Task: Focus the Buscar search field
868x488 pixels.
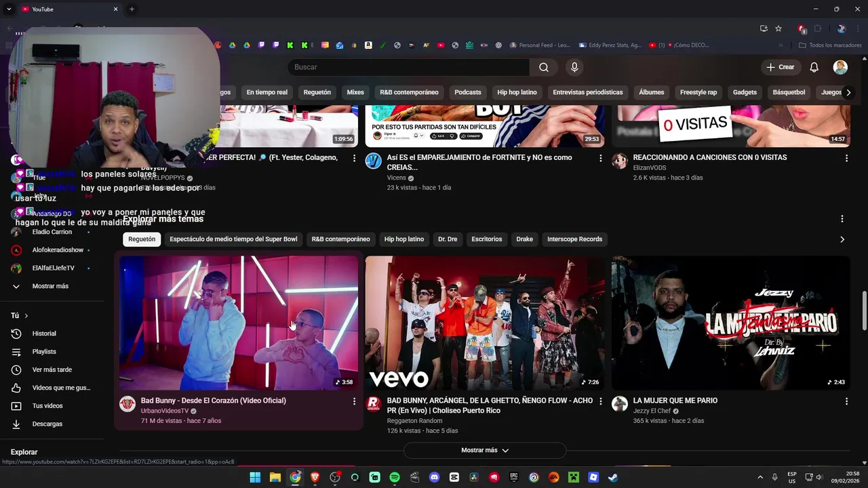Action: pos(409,67)
